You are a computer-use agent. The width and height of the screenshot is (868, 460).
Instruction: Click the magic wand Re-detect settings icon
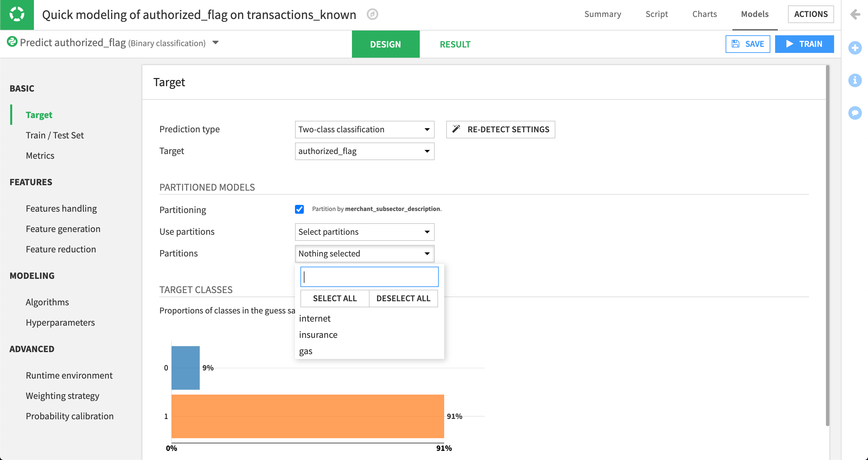coord(456,129)
